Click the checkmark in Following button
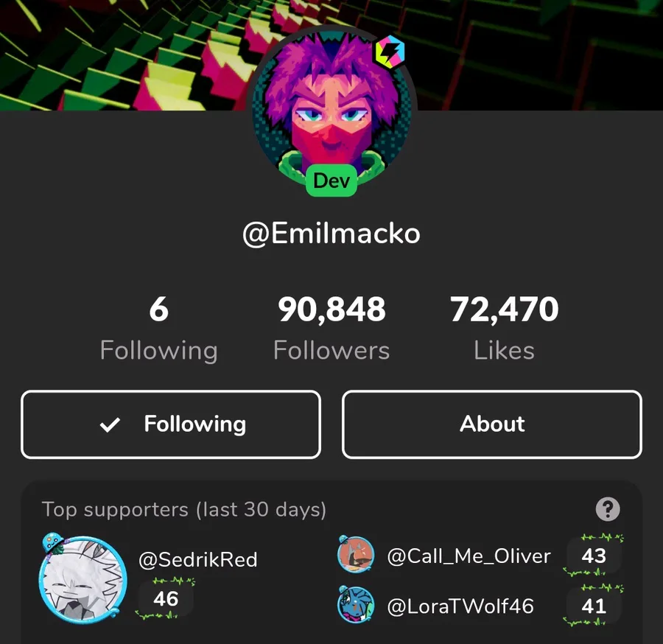This screenshot has height=644, width=663. (x=110, y=424)
